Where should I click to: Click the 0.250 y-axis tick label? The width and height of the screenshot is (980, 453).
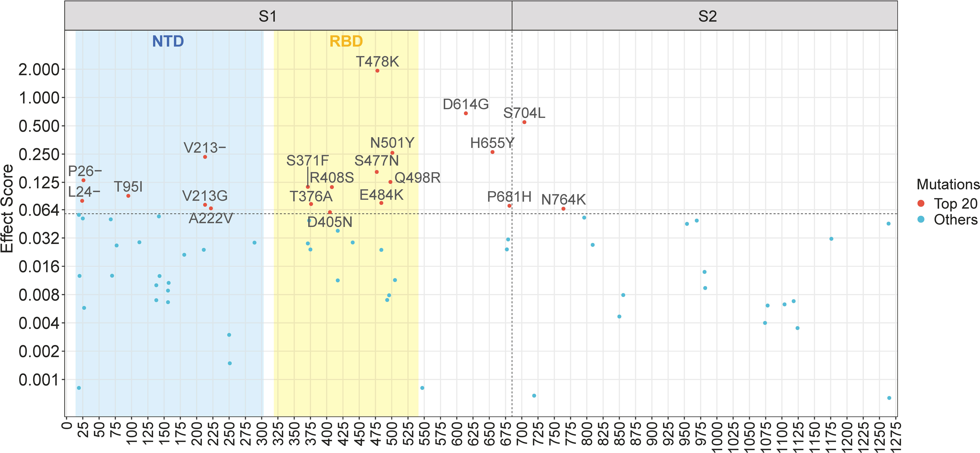point(39,154)
